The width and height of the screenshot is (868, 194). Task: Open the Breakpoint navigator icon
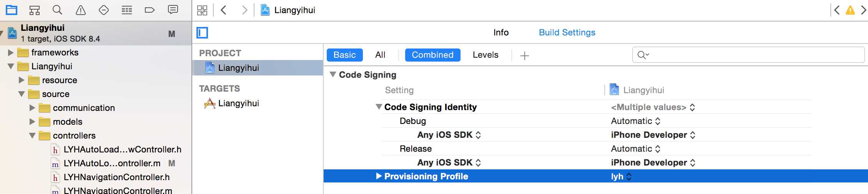[x=150, y=10]
